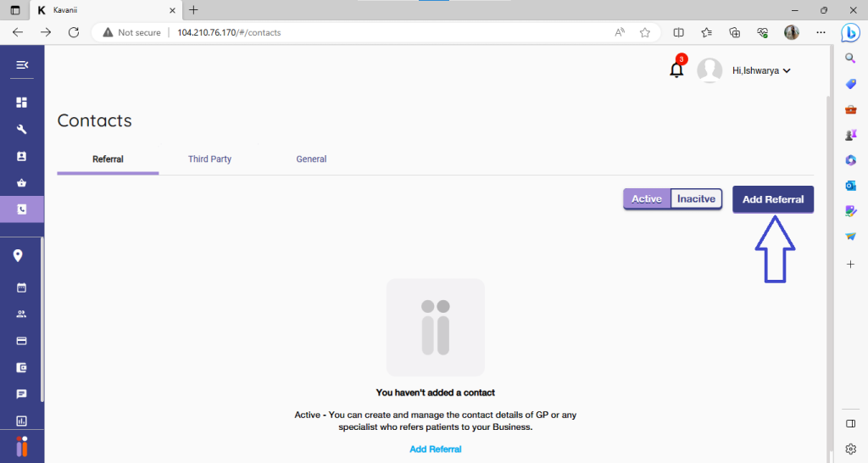Collapse the sidebar with the hamburger icon
Image resolution: width=868 pixels, height=463 pixels.
click(x=22, y=64)
